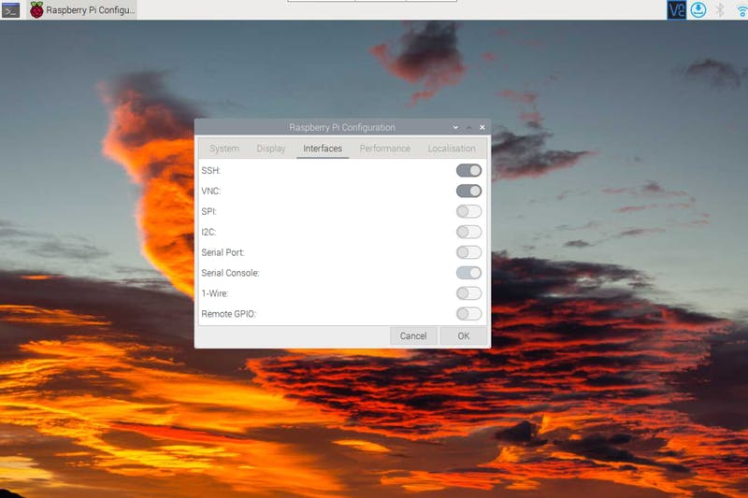This screenshot has height=498, width=748.
Task: Turn off the VNC interface switch
Action: pos(468,191)
